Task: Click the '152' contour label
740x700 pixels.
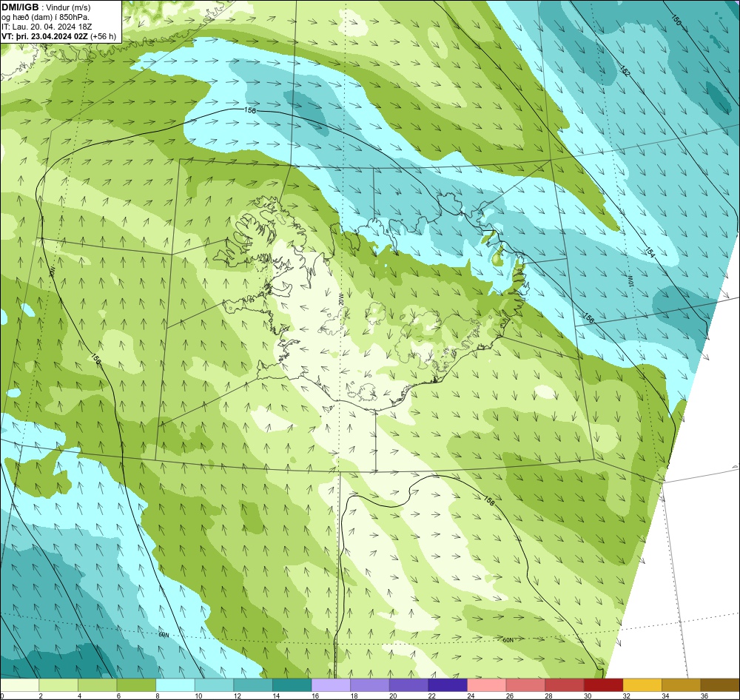Action: point(625,70)
